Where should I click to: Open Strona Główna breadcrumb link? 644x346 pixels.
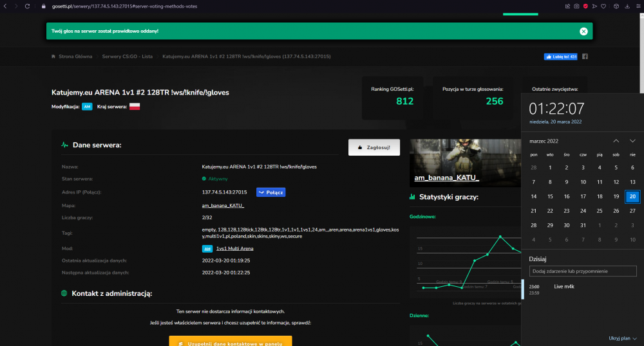coord(75,57)
